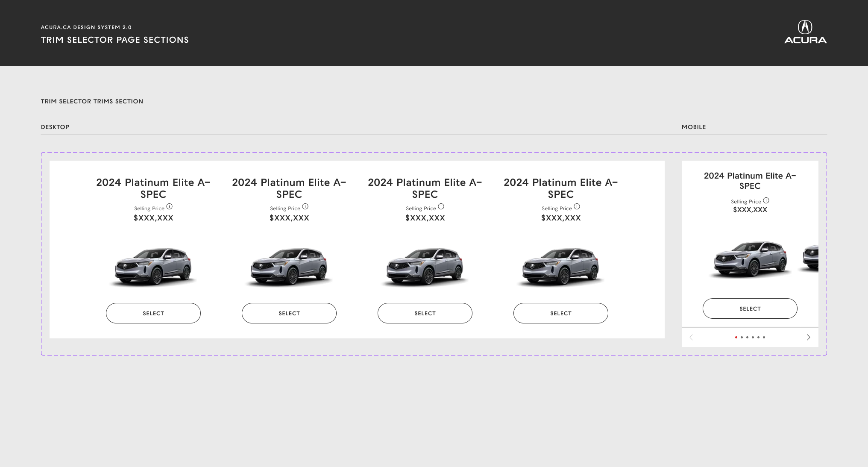
Task: Click the car image on second desktop card
Action: click(289, 266)
